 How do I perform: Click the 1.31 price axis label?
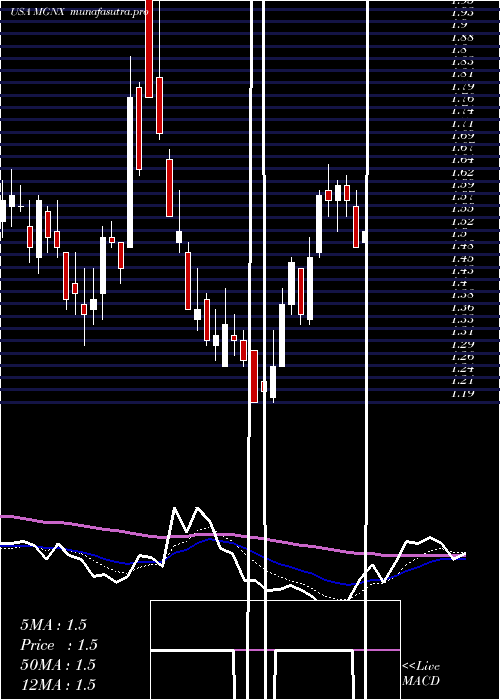pos(462,332)
